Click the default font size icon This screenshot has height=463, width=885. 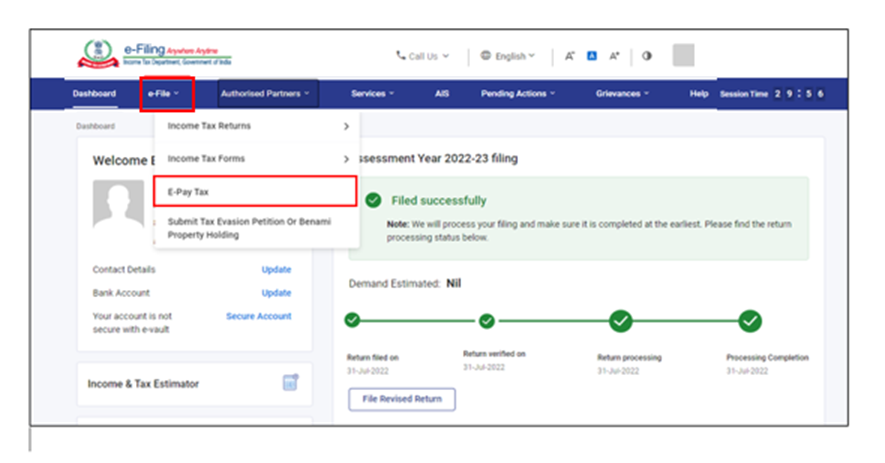click(591, 56)
